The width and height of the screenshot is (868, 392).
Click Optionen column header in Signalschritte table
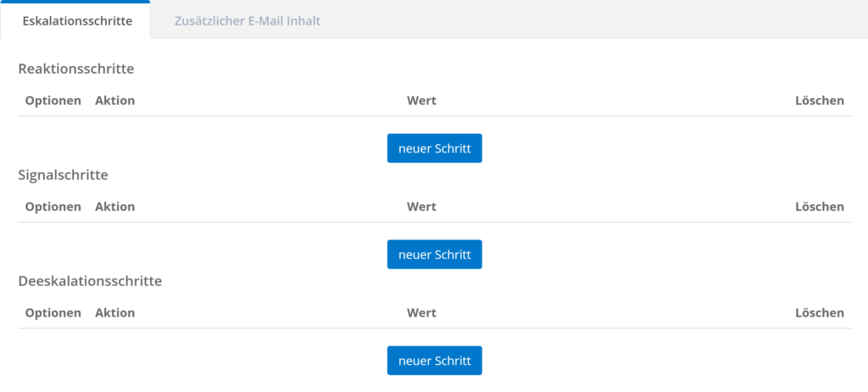pyautogui.click(x=53, y=207)
